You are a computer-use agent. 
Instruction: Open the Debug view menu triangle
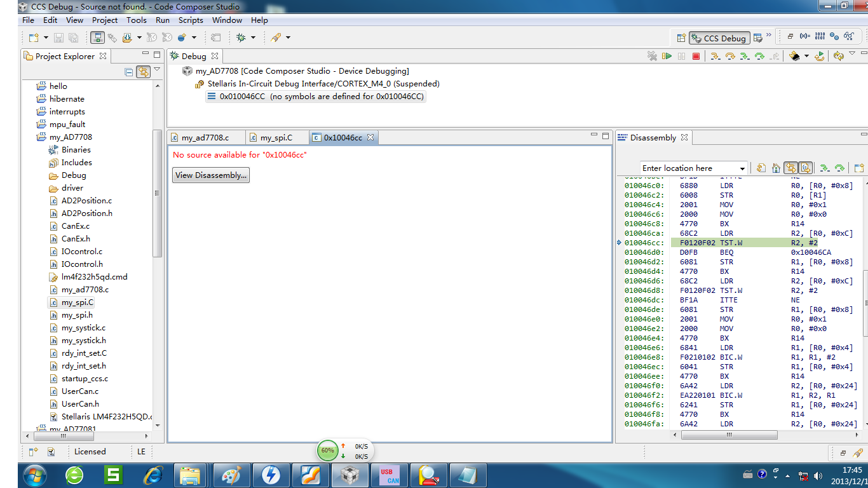(853, 53)
